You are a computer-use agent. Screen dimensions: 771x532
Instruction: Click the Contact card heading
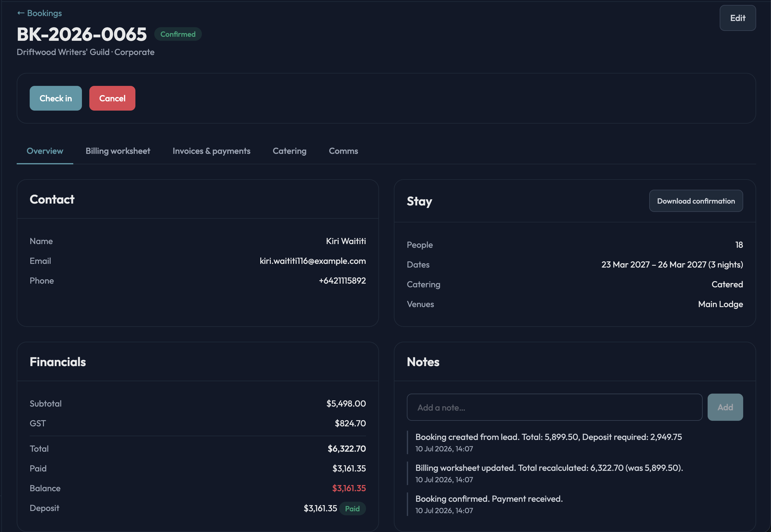(x=52, y=199)
